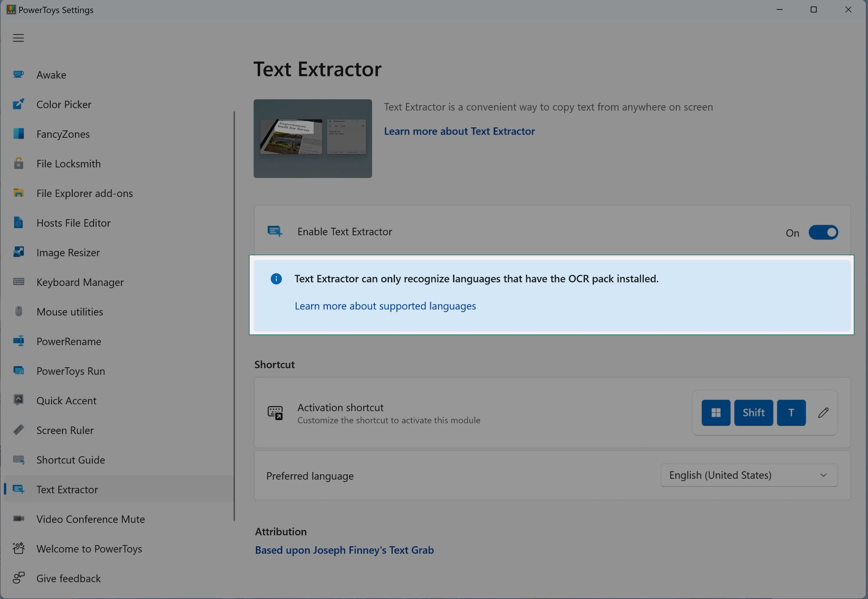Click the Text Extractor preview thumbnail
The height and width of the screenshot is (599, 868).
pos(312,139)
